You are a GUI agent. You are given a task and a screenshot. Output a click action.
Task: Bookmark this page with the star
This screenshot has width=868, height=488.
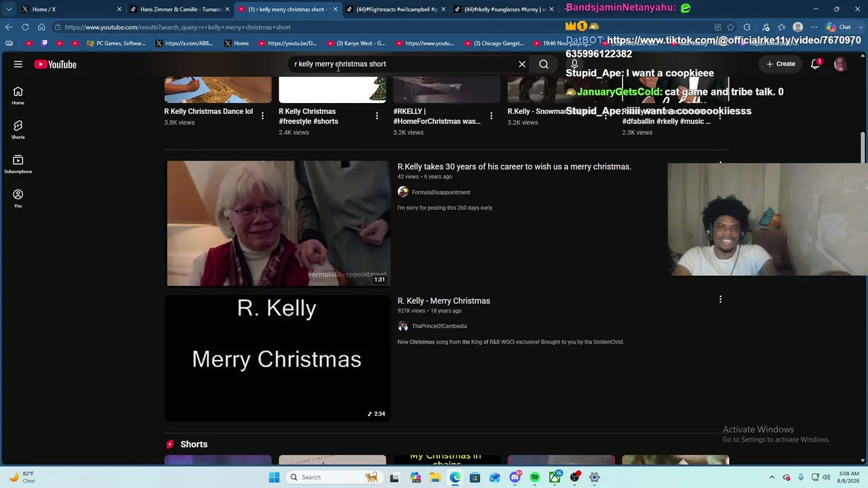(x=730, y=27)
